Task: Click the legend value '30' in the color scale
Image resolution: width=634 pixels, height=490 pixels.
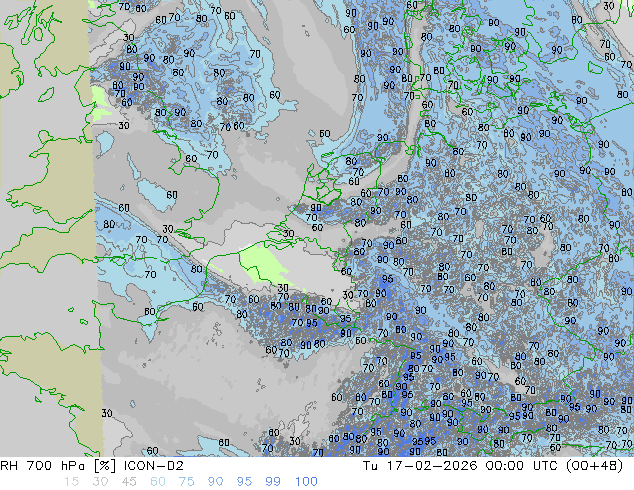Action: click(x=100, y=482)
